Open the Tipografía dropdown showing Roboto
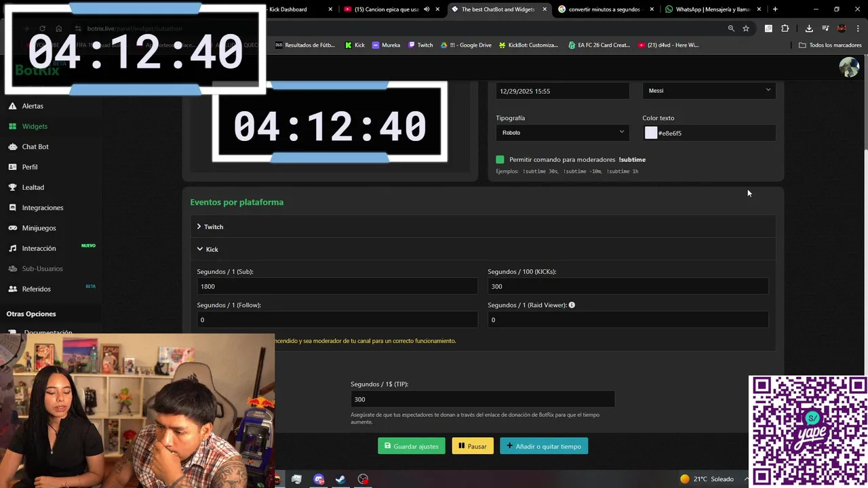The image size is (868, 488). tap(562, 133)
